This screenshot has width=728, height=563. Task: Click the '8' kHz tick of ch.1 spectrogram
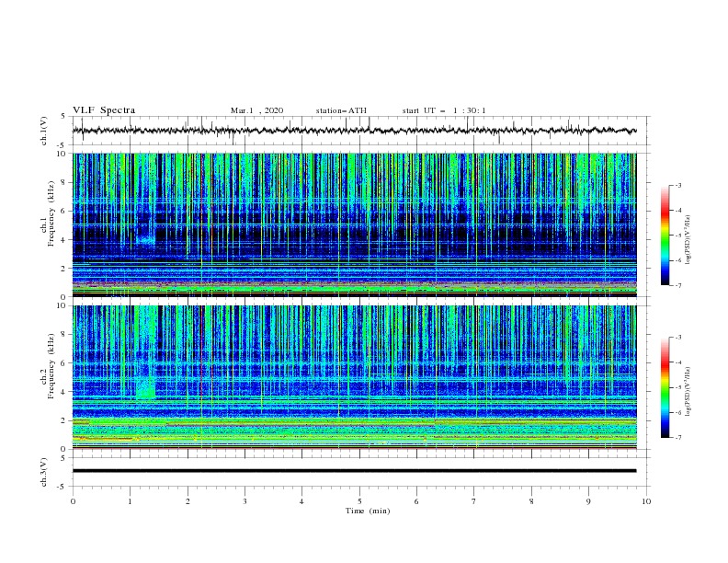64,182
